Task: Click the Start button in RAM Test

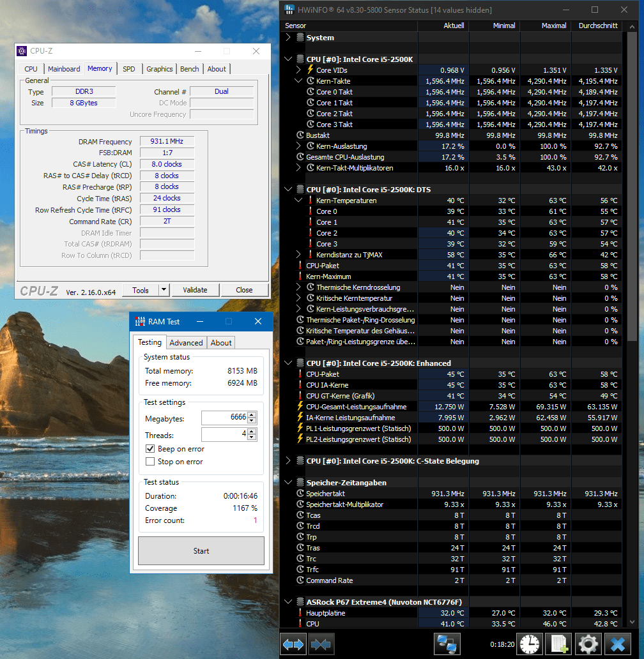Action: [201, 550]
